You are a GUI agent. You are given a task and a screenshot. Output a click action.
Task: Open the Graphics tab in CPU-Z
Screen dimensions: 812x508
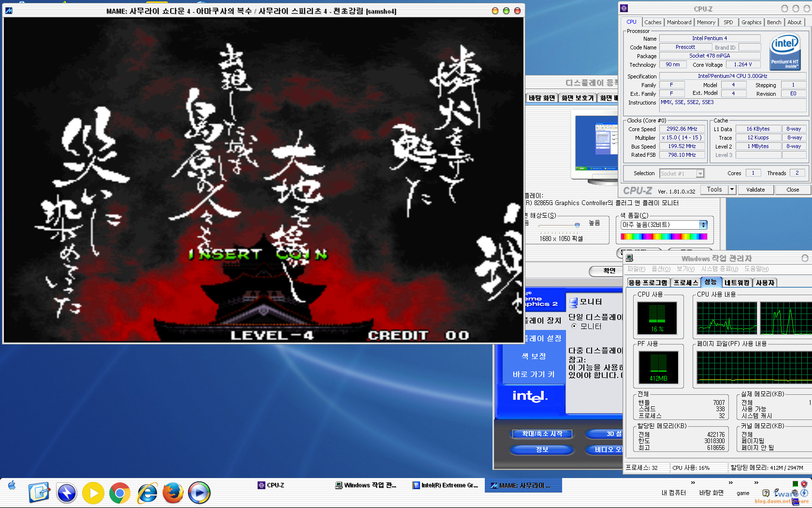(752, 22)
